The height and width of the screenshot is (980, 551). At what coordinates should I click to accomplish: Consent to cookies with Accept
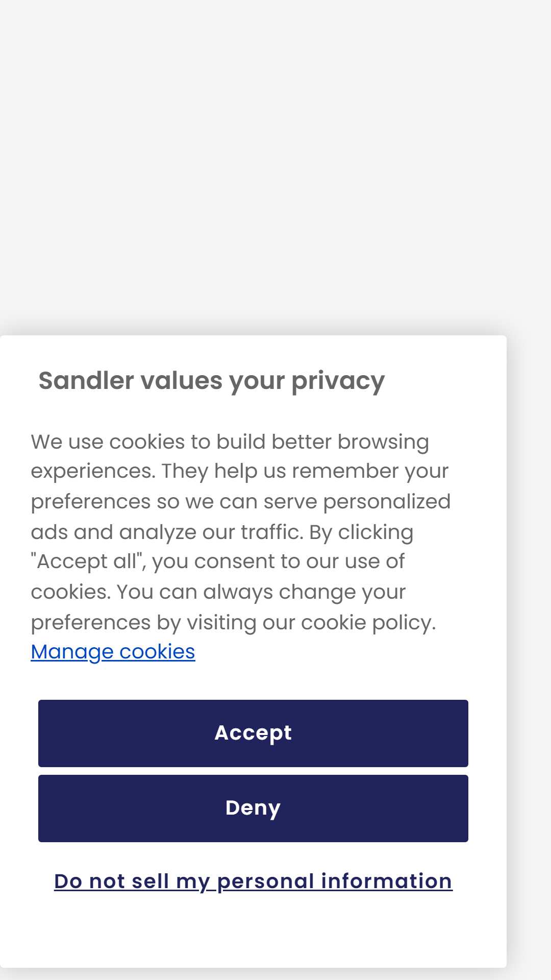pyautogui.click(x=253, y=733)
